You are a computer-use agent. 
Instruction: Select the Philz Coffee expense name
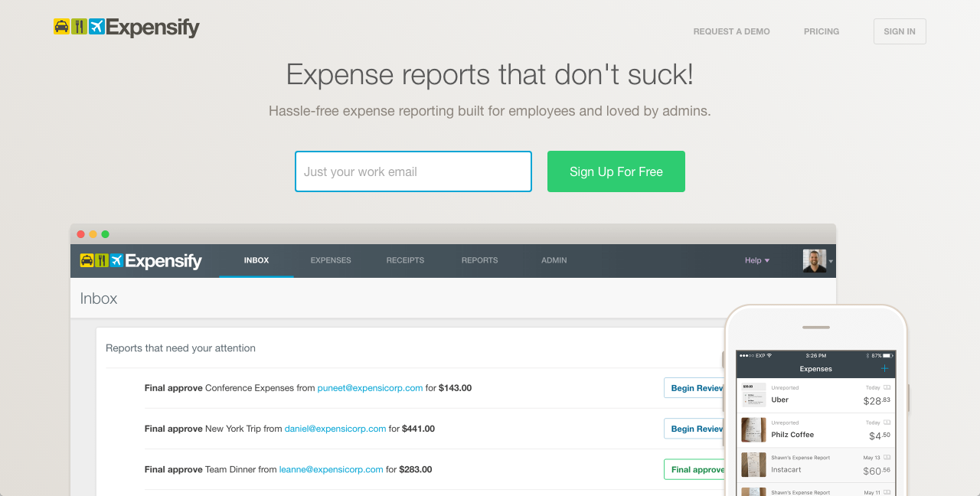(792, 435)
